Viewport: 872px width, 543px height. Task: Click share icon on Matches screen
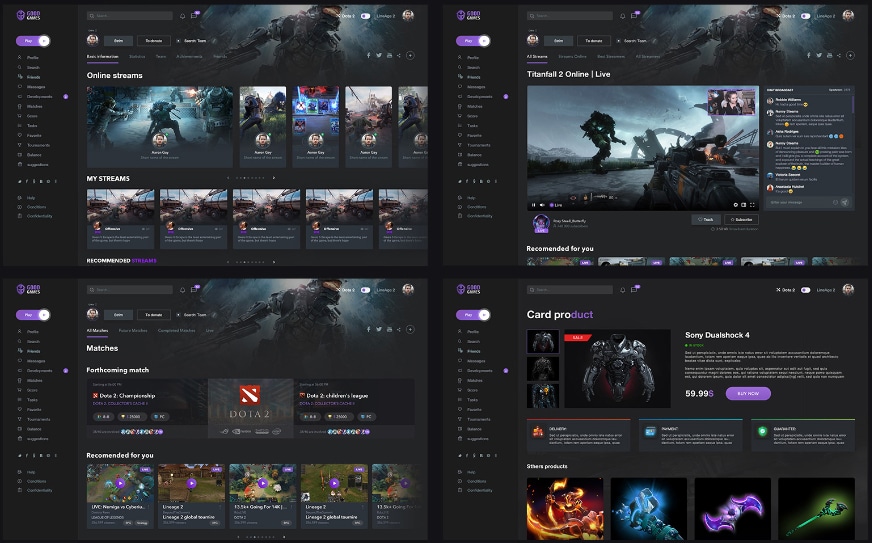point(399,329)
